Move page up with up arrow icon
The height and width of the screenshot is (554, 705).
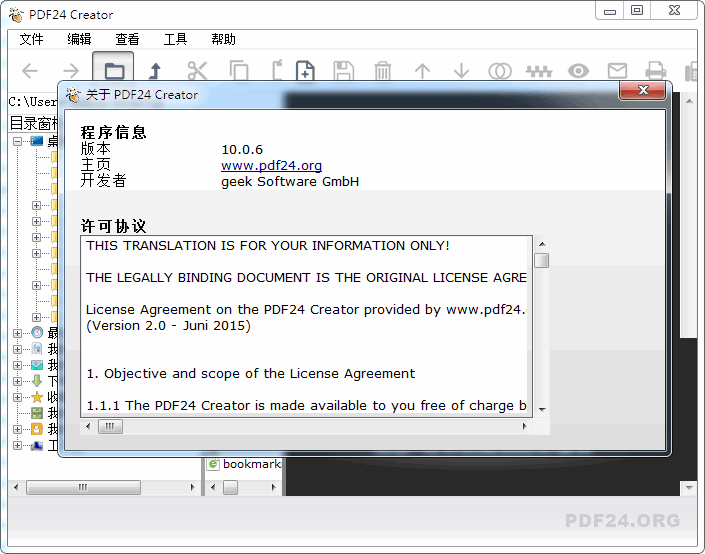click(422, 71)
